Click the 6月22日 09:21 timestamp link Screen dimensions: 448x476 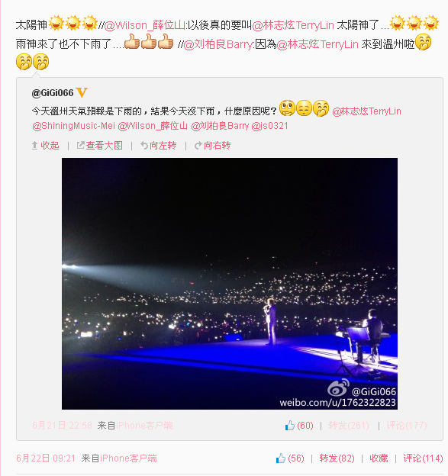point(46,458)
